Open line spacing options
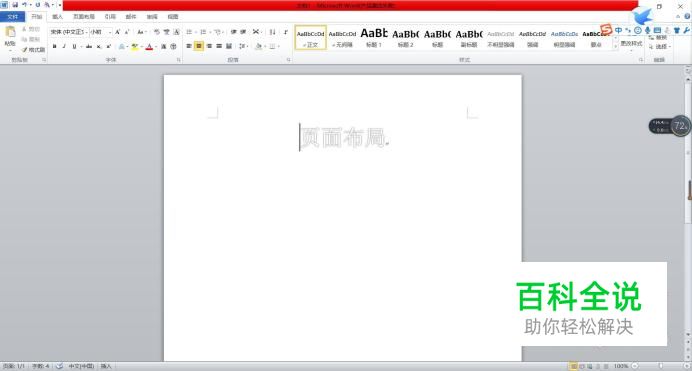The width and height of the screenshot is (692, 371). click(x=243, y=46)
